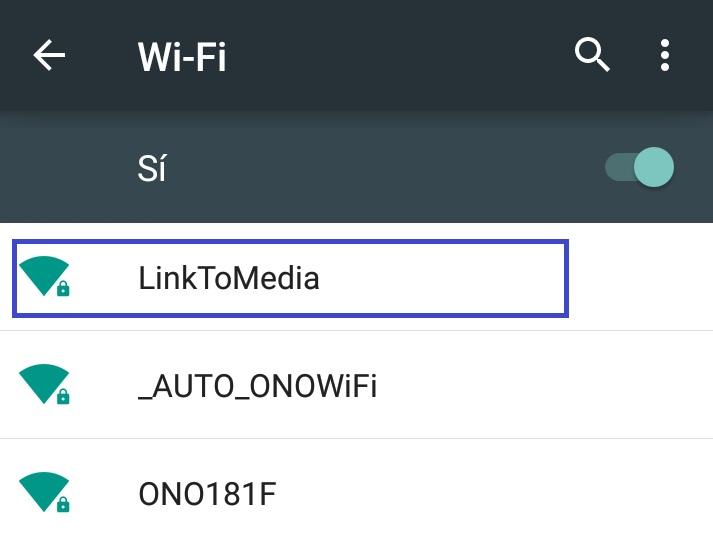The height and width of the screenshot is (541, 713).
Task: Tap the "Sí" status label
Action: 152,169
